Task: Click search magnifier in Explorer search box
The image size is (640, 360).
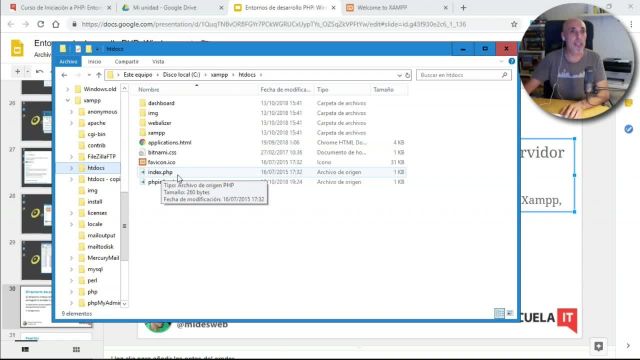Action: (x=504, y=75)
